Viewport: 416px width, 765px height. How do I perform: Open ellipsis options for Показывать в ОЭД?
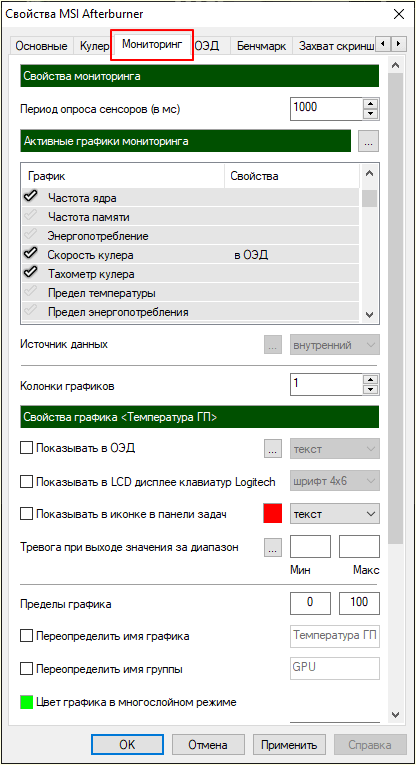coord(273,449)
